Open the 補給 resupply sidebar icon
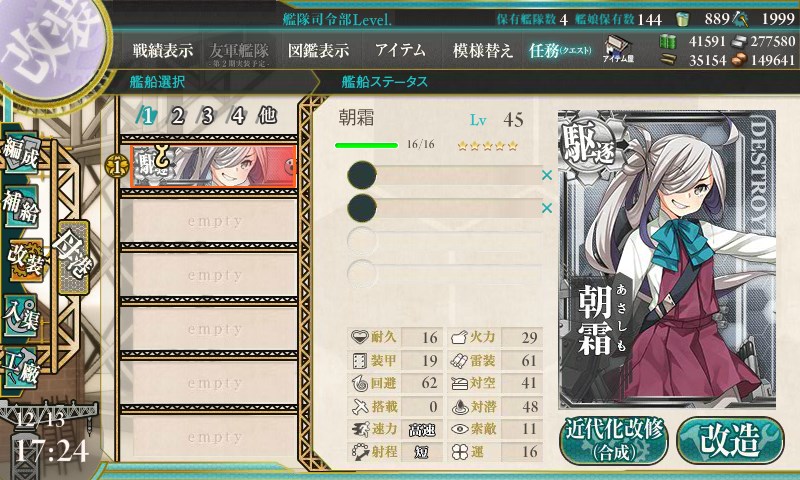 [x=20, y=207]
